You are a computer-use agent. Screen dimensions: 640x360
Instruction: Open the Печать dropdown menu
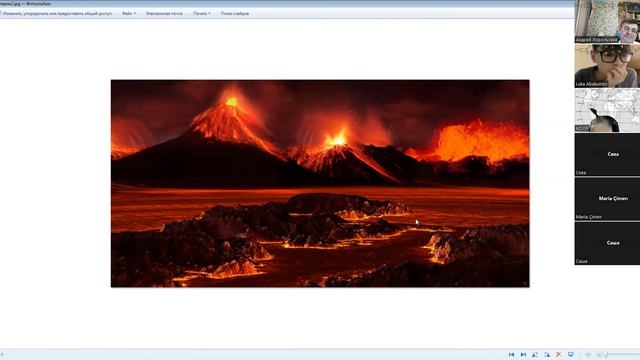tap(202, 13)
